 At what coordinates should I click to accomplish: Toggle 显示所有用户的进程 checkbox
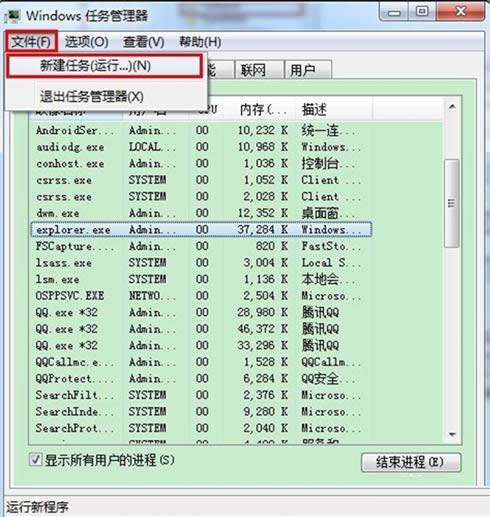click(x=35, y=460)
